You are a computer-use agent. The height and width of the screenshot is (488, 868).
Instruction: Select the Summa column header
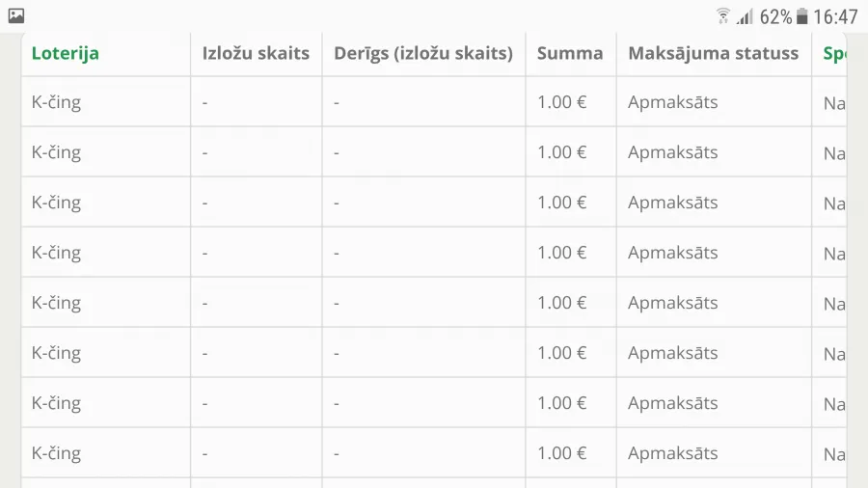[x=570, y=53]
